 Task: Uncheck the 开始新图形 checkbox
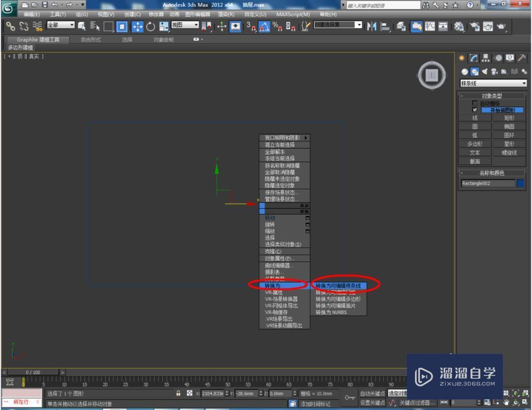click(x=475, y=110)
